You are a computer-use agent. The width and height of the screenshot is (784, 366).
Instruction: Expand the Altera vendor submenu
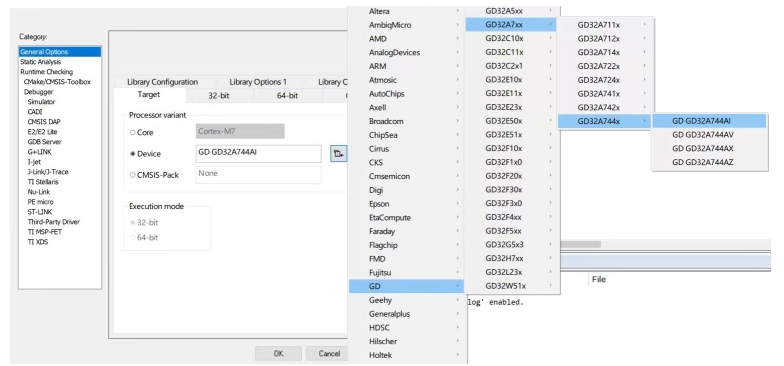click(406, 11)
